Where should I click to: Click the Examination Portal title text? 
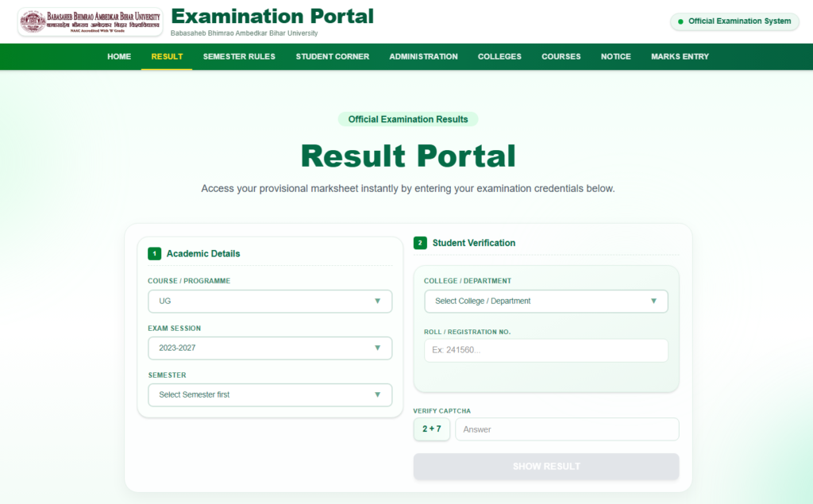272,16
